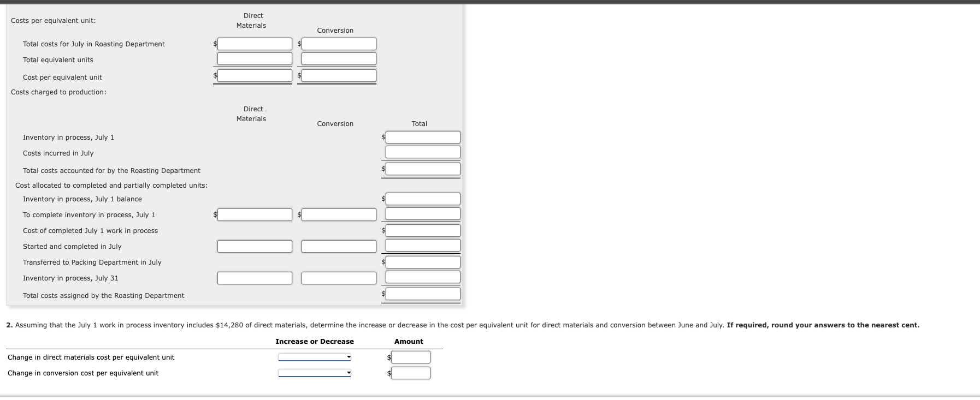Image resolution: width=980 pixels, height=400 pixels.
Task: Open conversion cost Increase or Decrease dropdown
Action: (315, 373)
